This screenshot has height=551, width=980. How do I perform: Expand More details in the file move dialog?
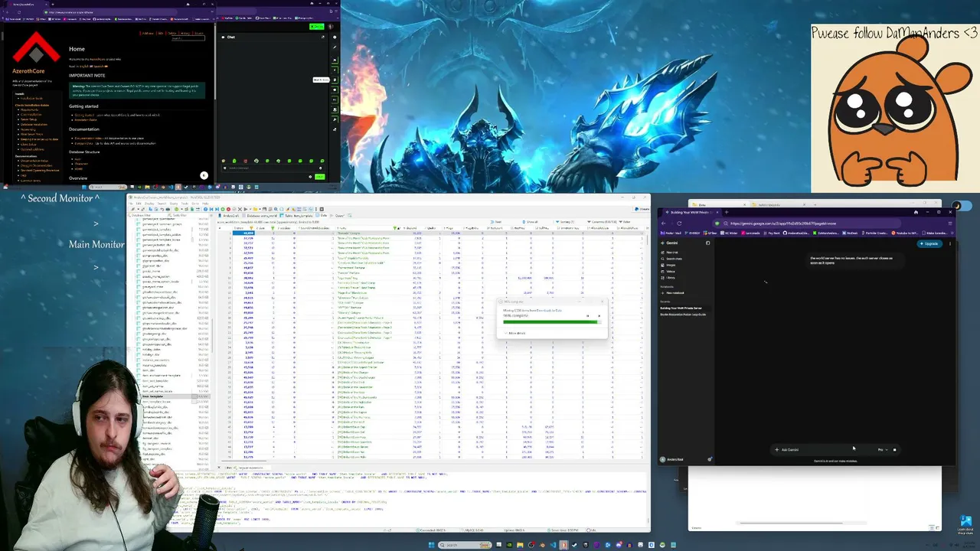point(515,333)
